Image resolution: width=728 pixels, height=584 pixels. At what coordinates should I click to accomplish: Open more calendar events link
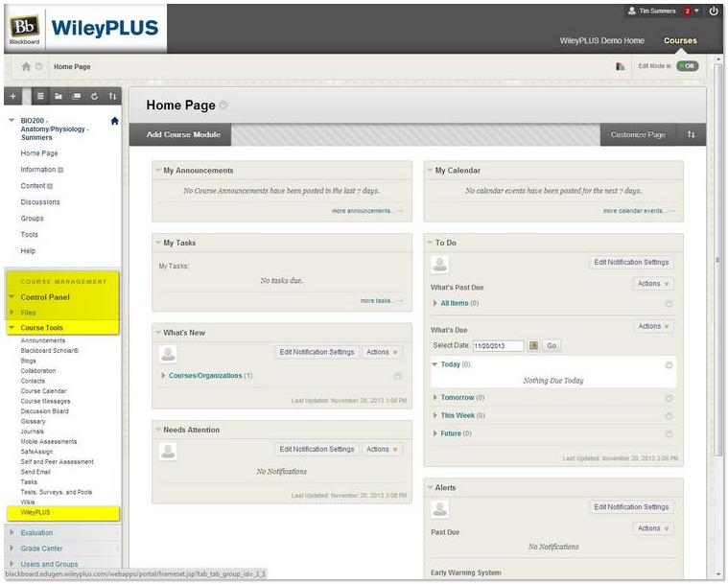point(638,211)
